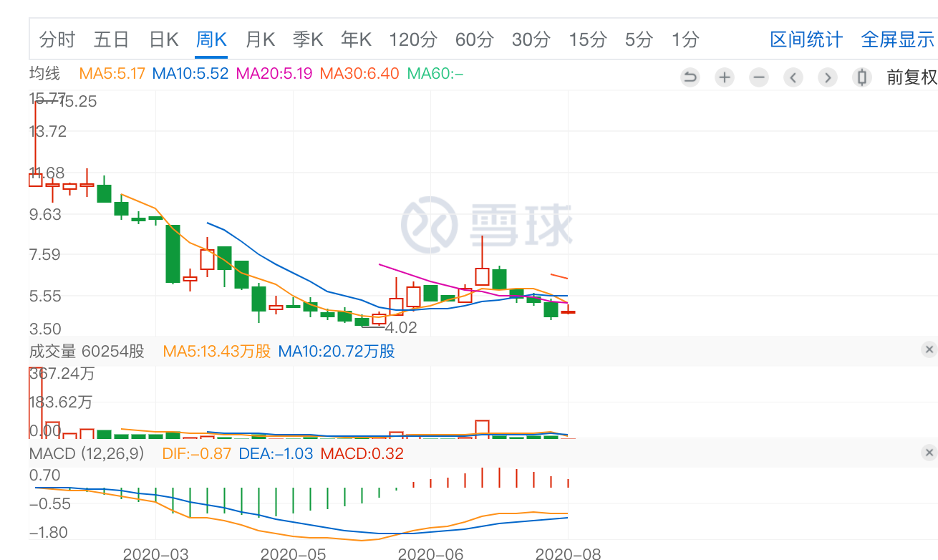Move chart right with right chevron
Viewport: 938px width, 560px height.
click(828, 77)
